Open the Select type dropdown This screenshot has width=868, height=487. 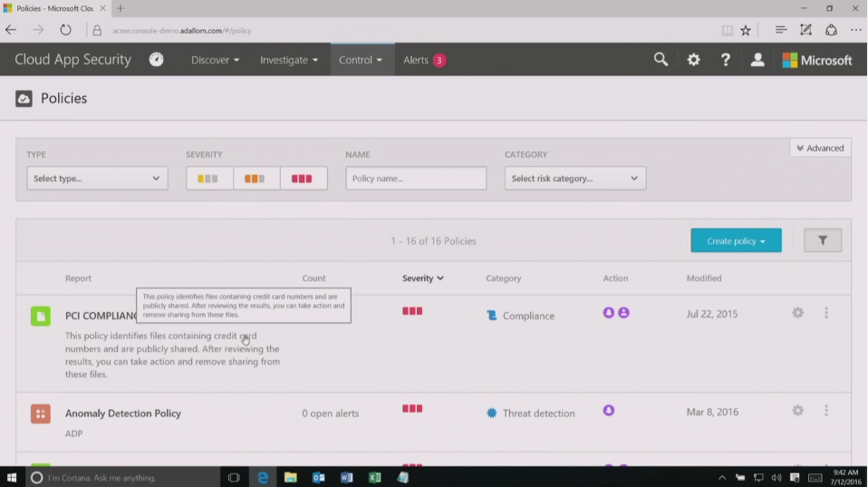click(x=97, y=179)
